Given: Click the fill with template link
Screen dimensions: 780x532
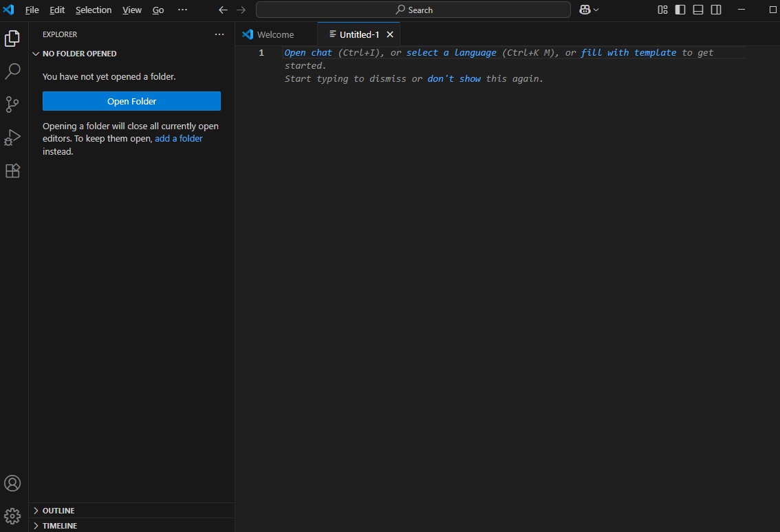Looking at the screenshot, I should [x=628, y=53].
